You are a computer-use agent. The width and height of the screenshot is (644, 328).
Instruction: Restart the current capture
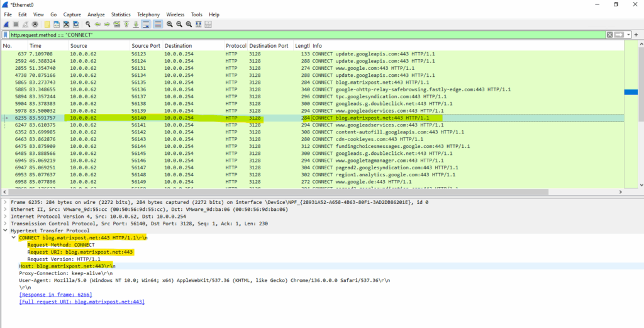[x=25, y=25]
